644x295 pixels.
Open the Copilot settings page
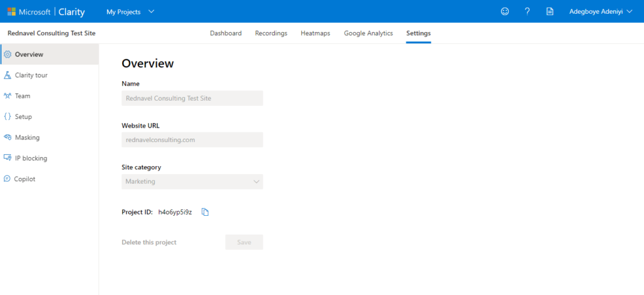[x=49, y=179]
